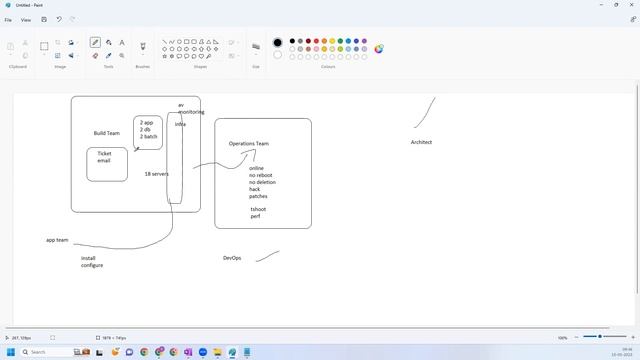Select the Eraser tool
The height and width of the screenshot is (360, 640).
(x=96, y=56)
